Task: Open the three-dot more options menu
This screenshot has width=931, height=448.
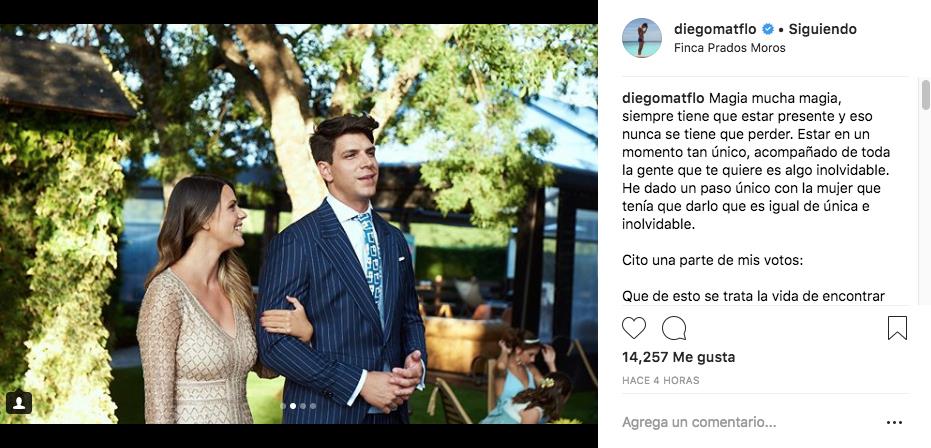Action: pos(894,422)
